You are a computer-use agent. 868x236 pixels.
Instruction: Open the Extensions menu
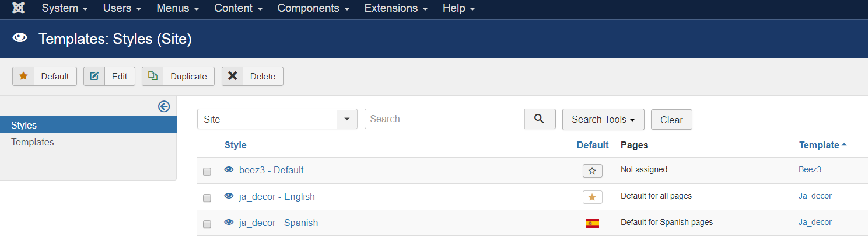click(x=396, y=9)
